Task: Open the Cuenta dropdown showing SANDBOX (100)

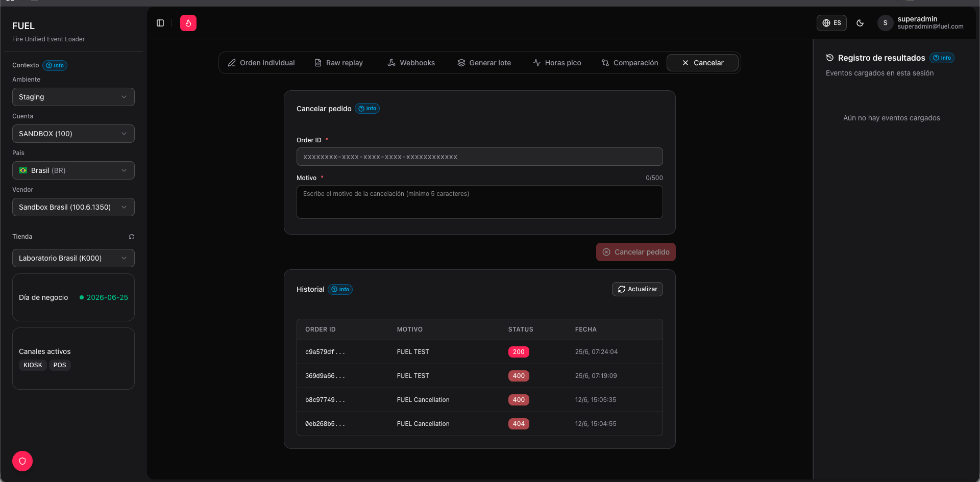Action: (x=73, y=134)
